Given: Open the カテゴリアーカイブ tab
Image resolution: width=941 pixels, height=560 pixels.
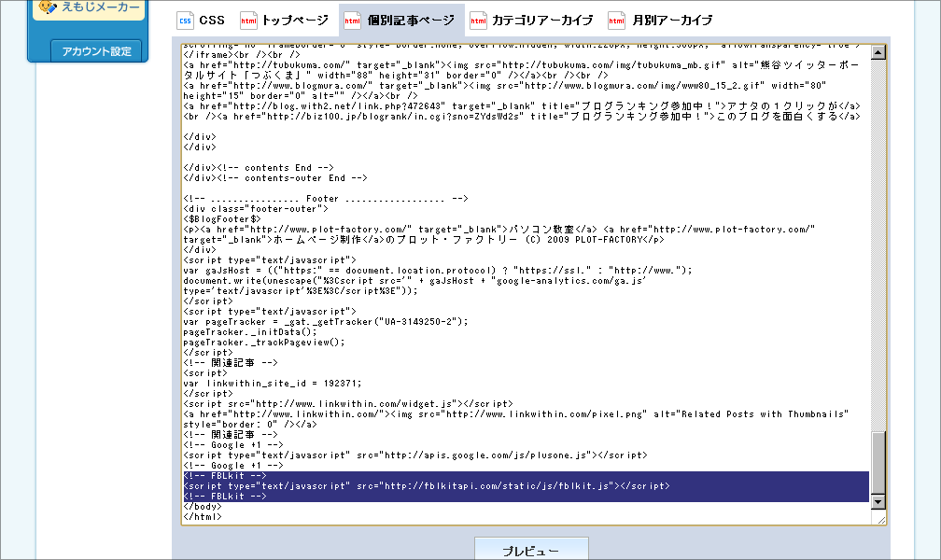Looking at the screenshot, I should click(532, 21).
